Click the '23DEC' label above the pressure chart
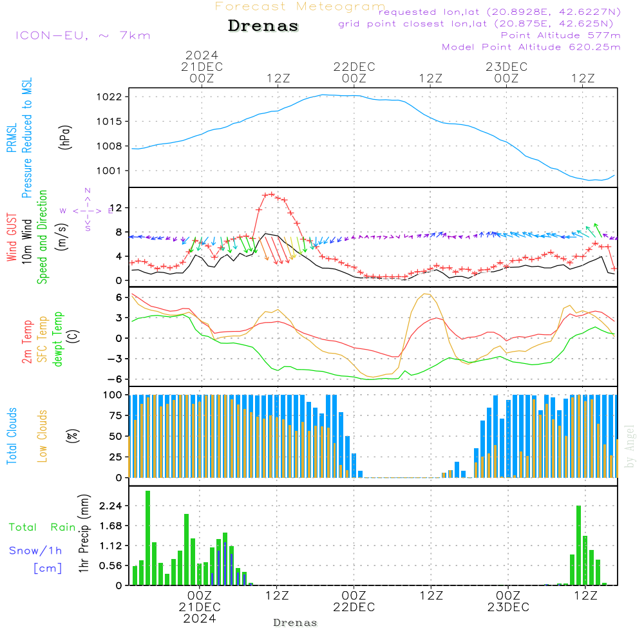644x644 pixels. pos(507,67)
